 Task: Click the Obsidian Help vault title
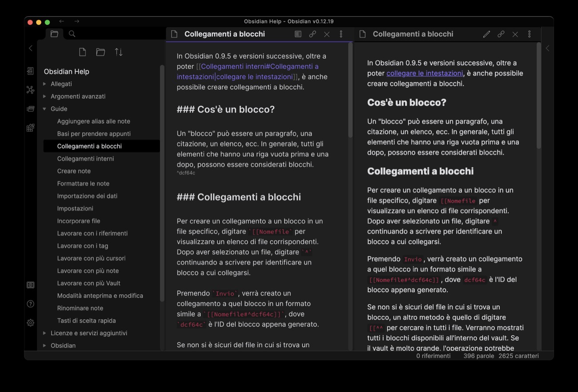[x=66, y=72]
